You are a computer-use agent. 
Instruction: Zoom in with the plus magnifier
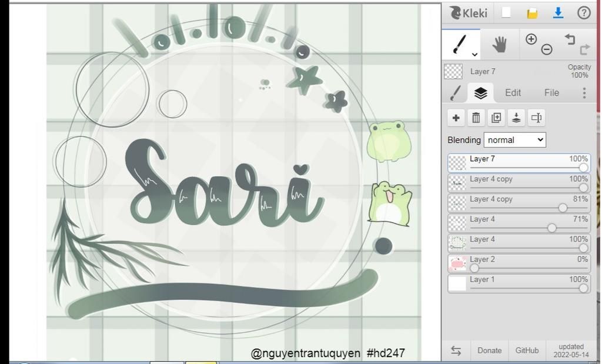coord(531,39)
